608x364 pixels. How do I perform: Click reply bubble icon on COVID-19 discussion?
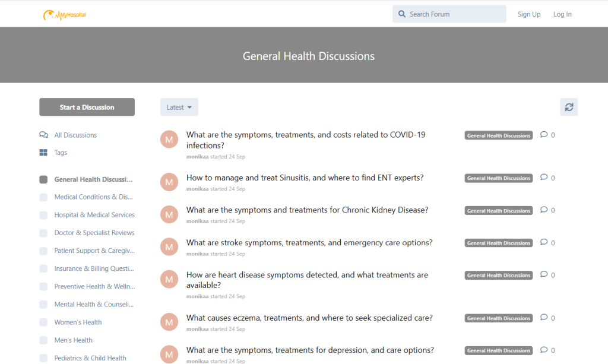pyautogui.click(x=543, y=135)
